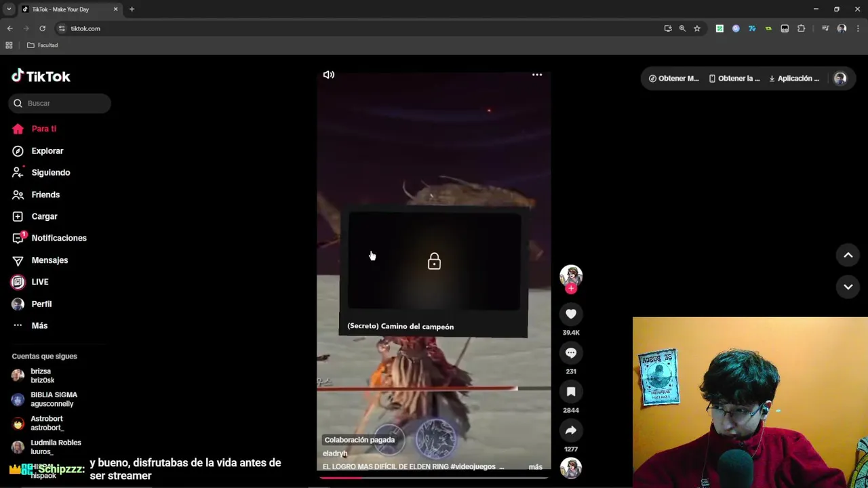Open a new tab with plus button
The image size is (868, 488).
[132, 9]
